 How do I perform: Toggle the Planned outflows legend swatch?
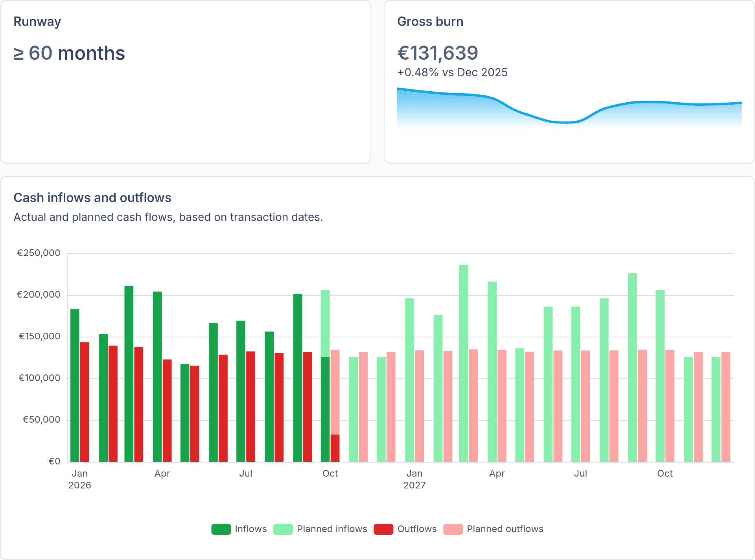453,529
